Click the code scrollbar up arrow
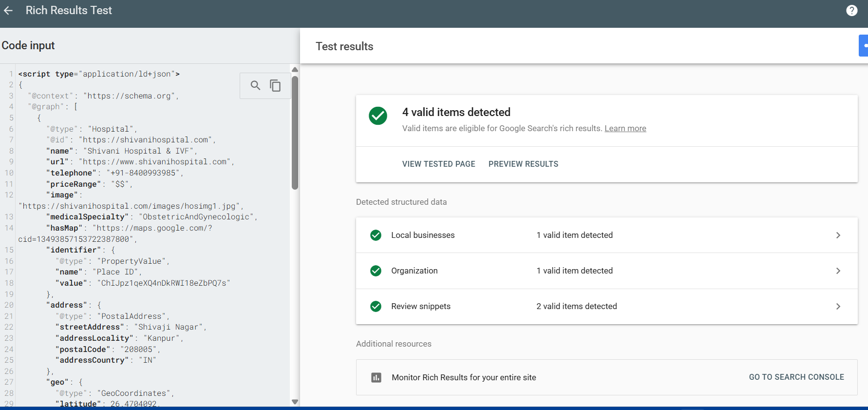Screen dimensions: 868x410 coord(295,70)
